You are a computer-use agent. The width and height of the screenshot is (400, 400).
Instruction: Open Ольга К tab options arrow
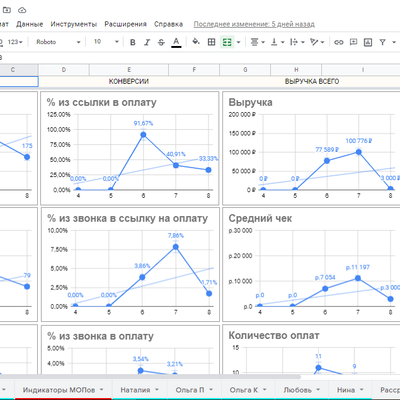265,390
